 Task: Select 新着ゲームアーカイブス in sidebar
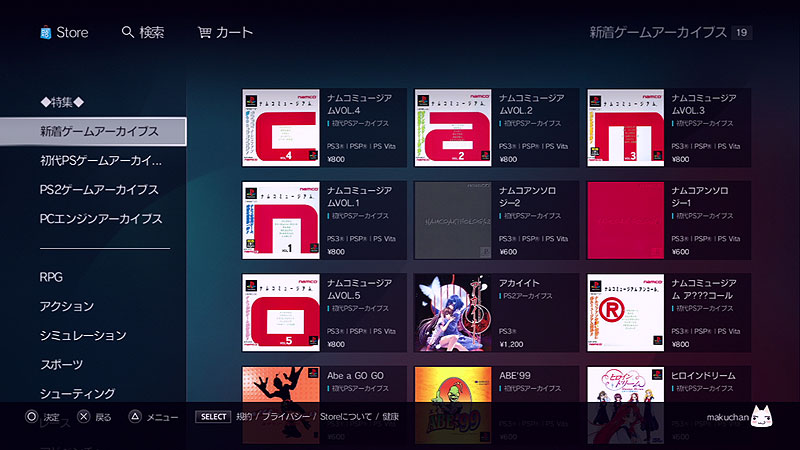pos(93,132)
